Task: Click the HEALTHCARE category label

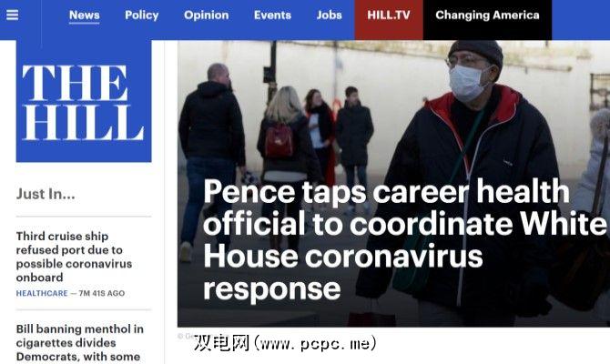Action: click(x=42, y=293)
